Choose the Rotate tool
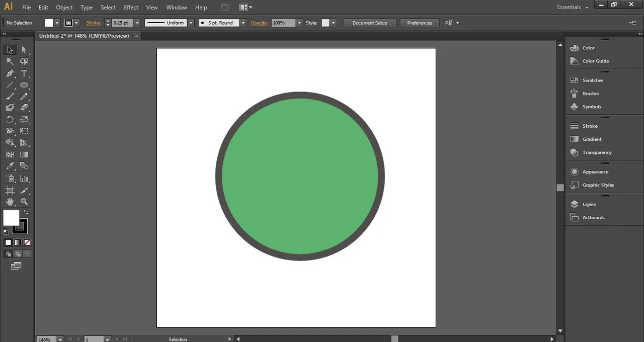The width and height of the screenshot is (644, 342). tap(10, 120)
